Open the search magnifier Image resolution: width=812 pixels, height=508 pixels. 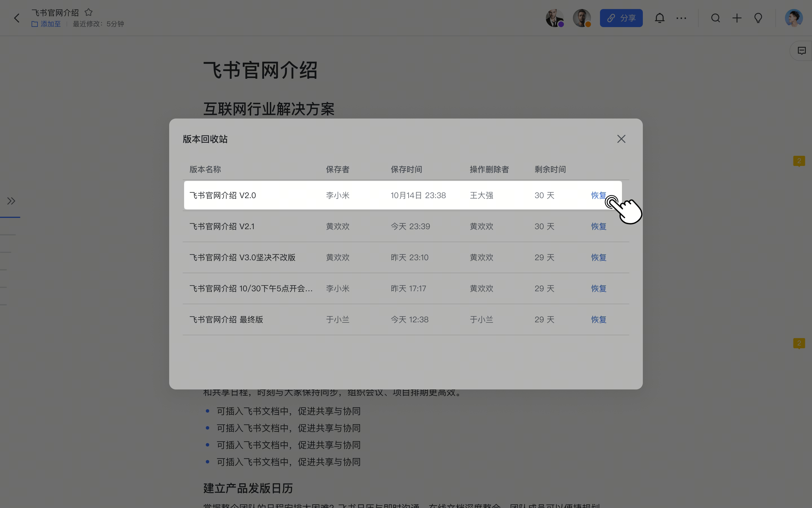[x=715, y=18]
